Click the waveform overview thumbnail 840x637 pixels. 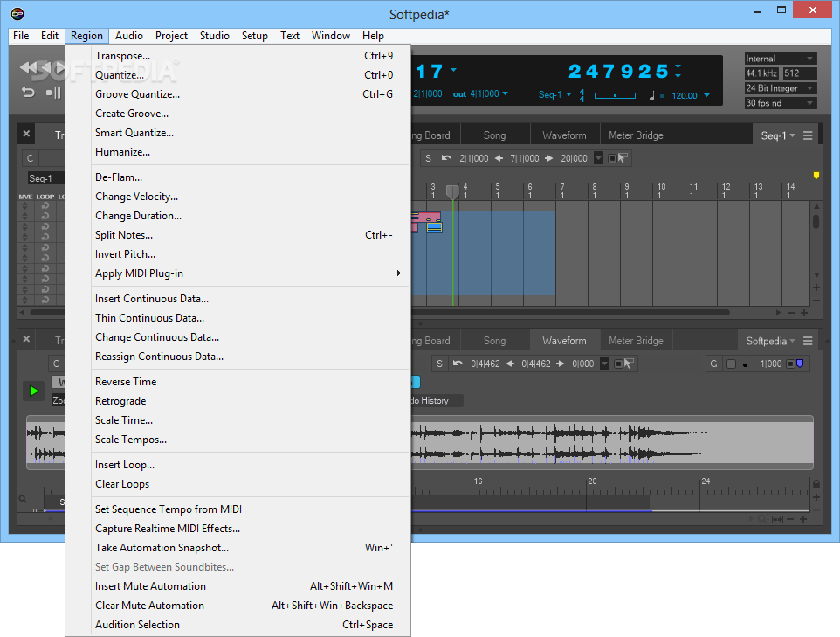pos(610,442)
